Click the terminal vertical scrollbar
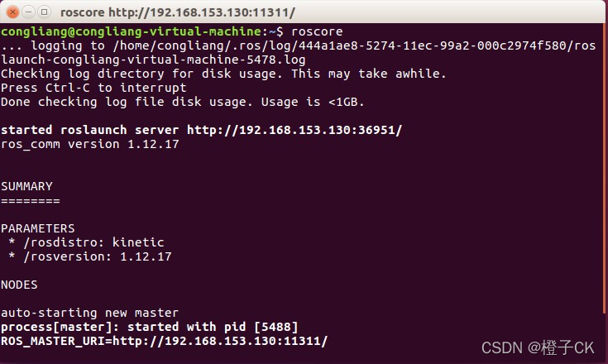The width and height of the screenshot is (608, 364). [605, 169]
